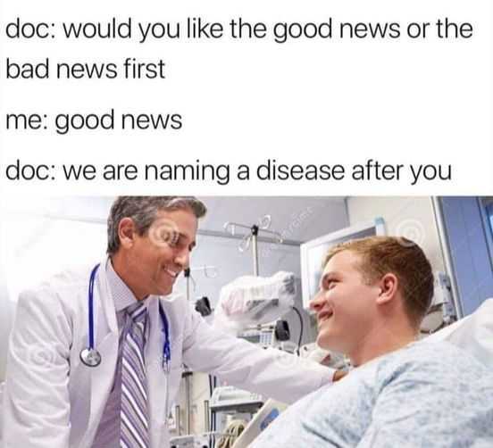Click the doctor's striped purple tie
Image resolution: width=493 pixels, height=448 pixels.
pos(135,376)
